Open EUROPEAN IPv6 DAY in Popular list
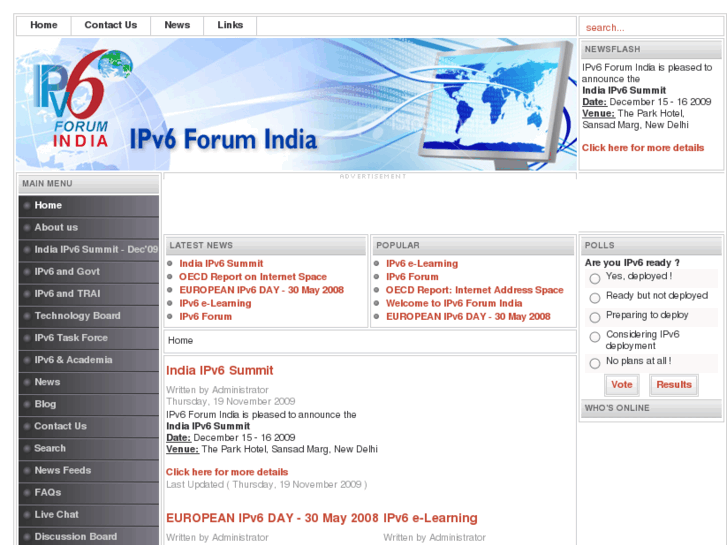The width and height of the screenshot is (727, 545). tap(468, 317)
